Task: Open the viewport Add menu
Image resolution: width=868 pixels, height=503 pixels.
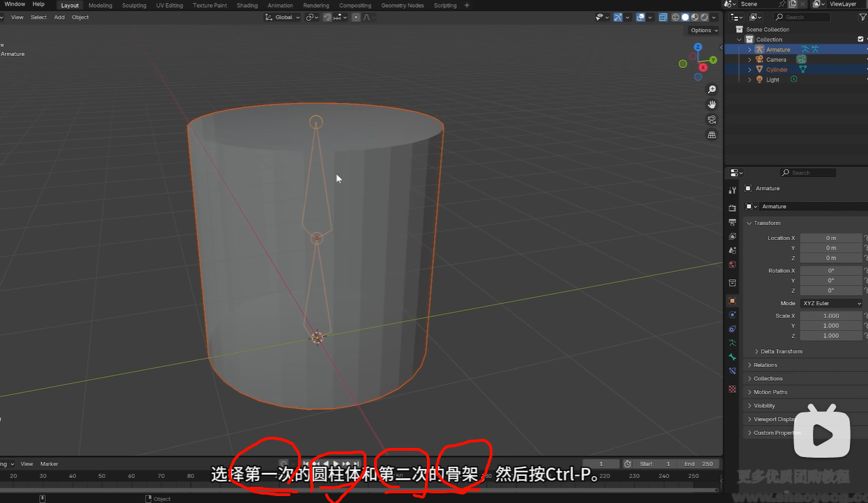Action: pyautogui.click(x=59, y=17)
